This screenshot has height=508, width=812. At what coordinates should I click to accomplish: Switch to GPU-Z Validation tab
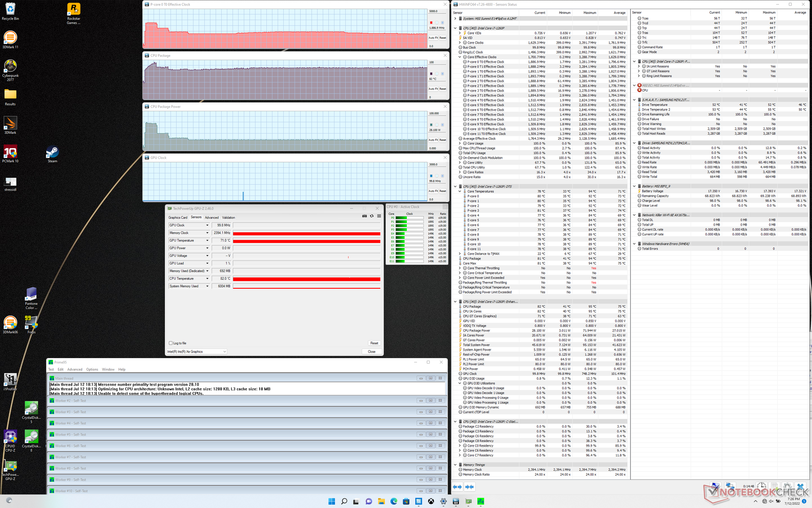[x=229, y=218]
